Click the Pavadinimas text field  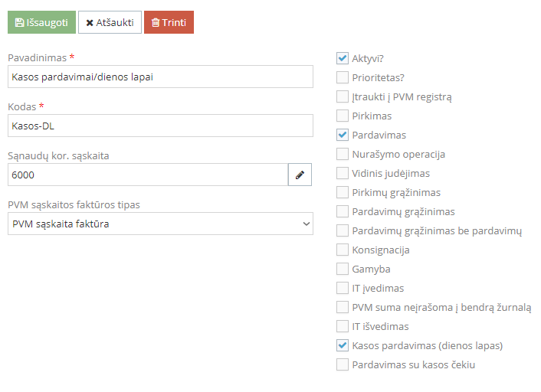[160, 77]
